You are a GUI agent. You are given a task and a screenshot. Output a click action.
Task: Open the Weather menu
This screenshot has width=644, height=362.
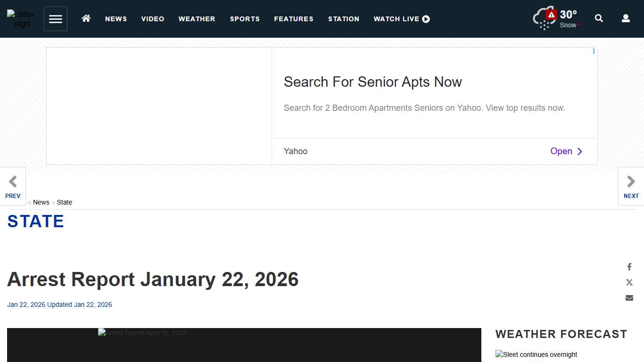[x=197, y=19]
